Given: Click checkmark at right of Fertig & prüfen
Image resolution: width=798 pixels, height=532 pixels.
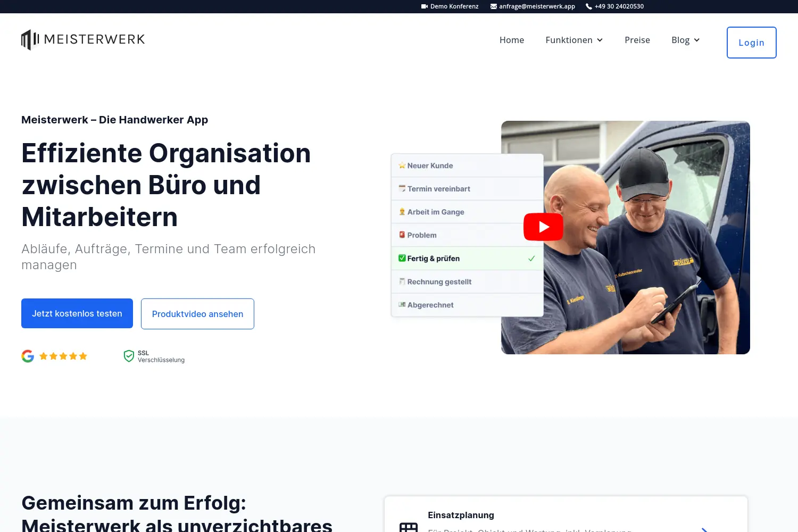Looking at the screenshot, I should pyautogui.click(x=531, y=259).
